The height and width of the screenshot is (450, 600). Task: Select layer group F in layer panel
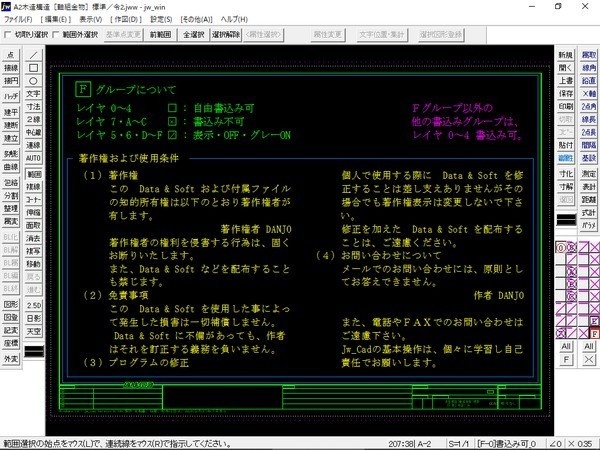(594, 334)
